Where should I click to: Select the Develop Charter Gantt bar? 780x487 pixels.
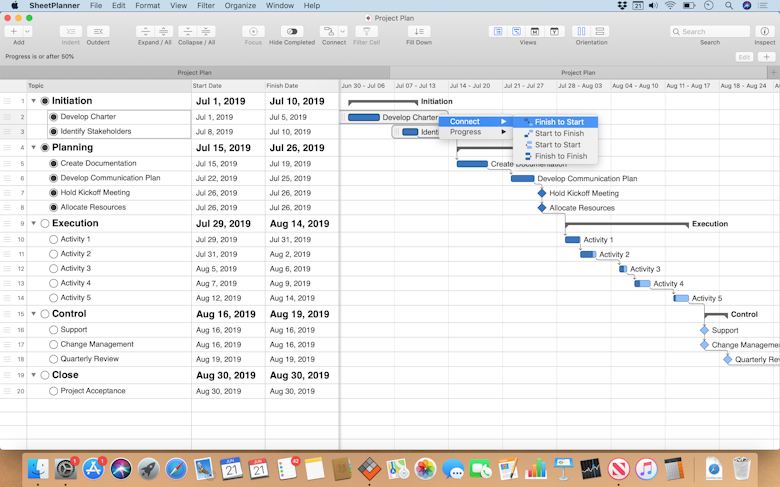[x=364, y=117]
